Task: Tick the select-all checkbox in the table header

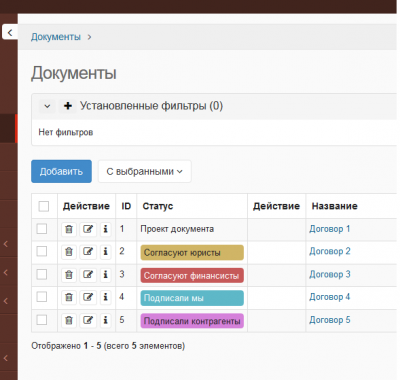Action: 44,206
